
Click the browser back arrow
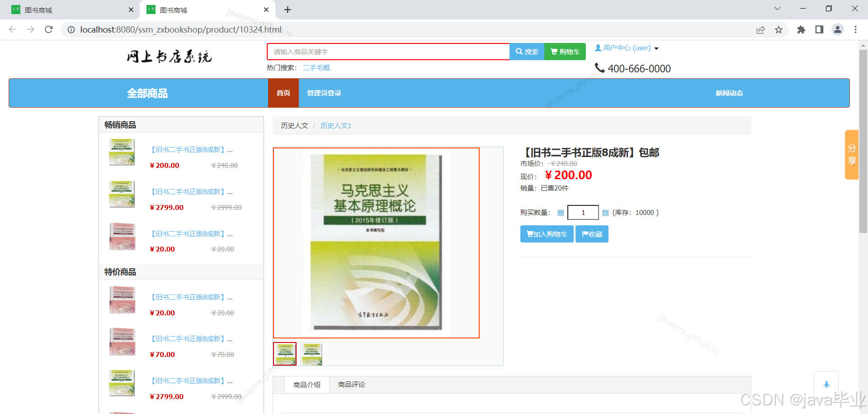tap(12, 29)
